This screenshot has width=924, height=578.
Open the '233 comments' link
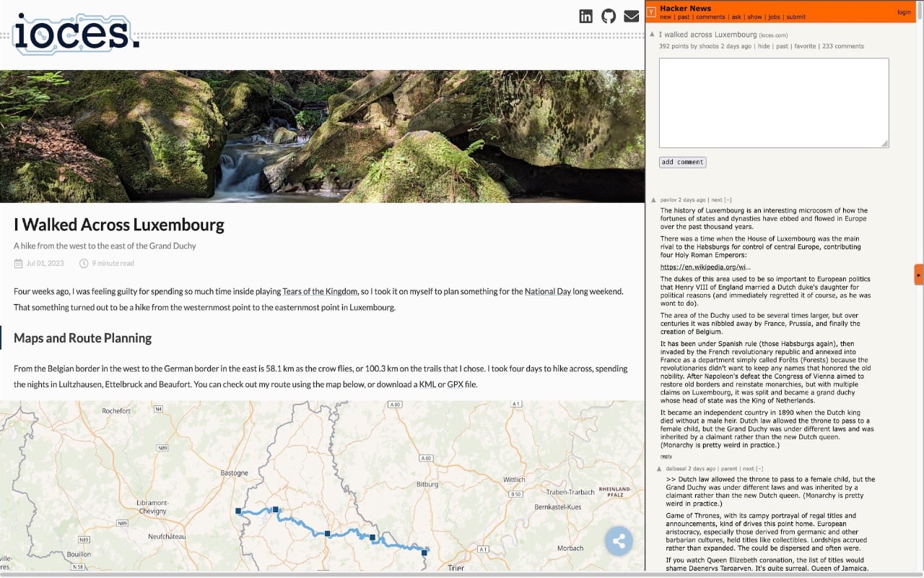(843, 46)
